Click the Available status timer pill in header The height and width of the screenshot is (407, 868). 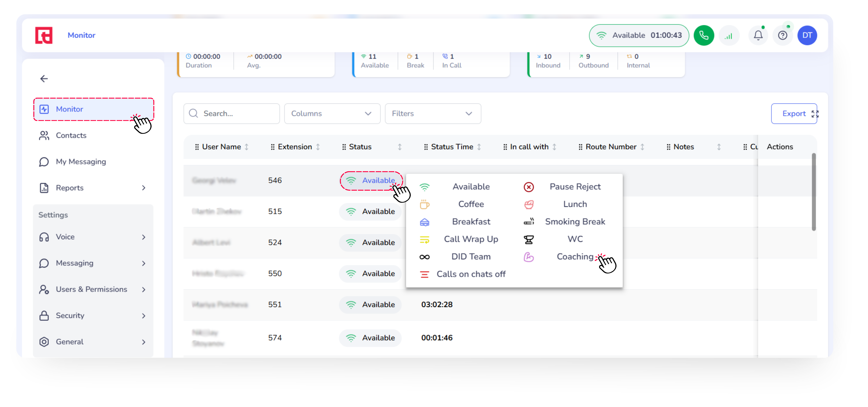tap(639, 35)
